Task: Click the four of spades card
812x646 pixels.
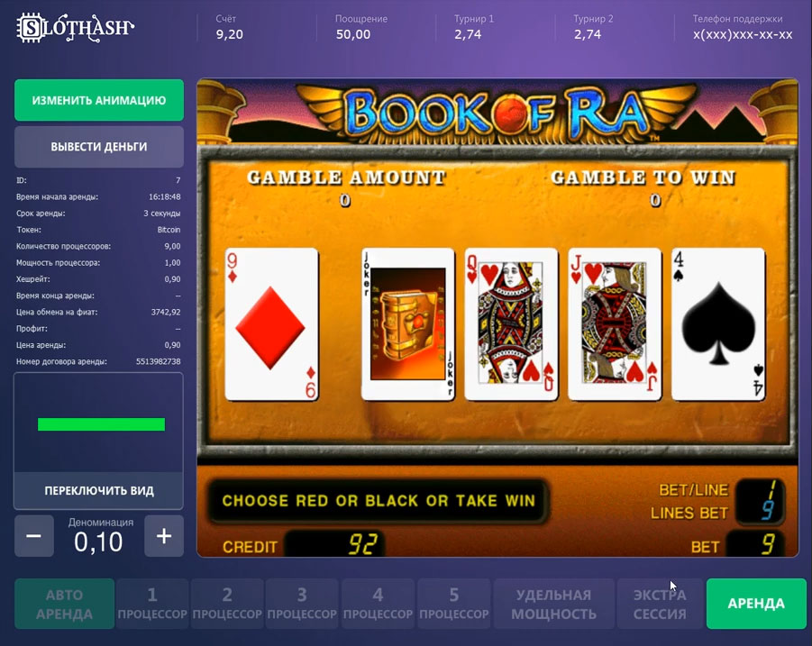Action: click(718, 324)
